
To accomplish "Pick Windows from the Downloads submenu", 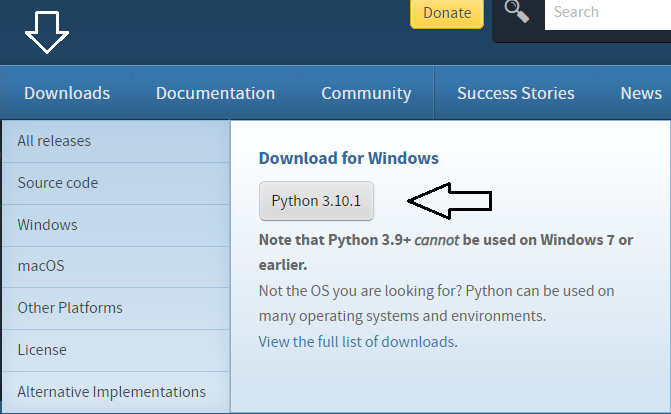I will (47, 225).
